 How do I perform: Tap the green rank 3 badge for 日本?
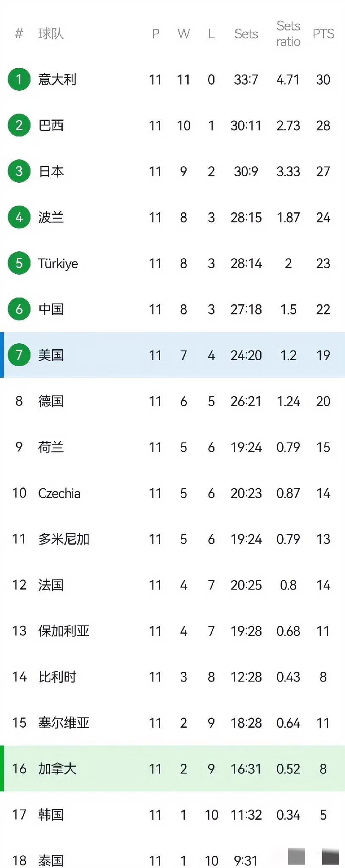tap(19, 171)
